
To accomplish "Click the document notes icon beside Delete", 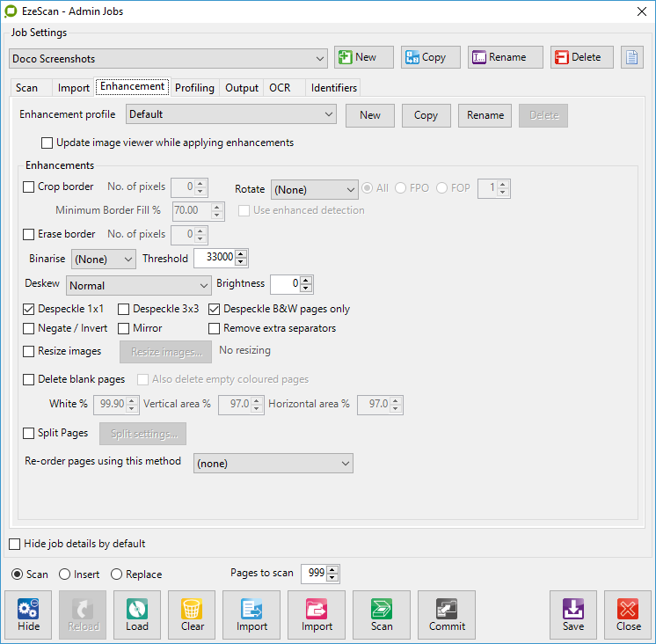I will pos(632,57).
